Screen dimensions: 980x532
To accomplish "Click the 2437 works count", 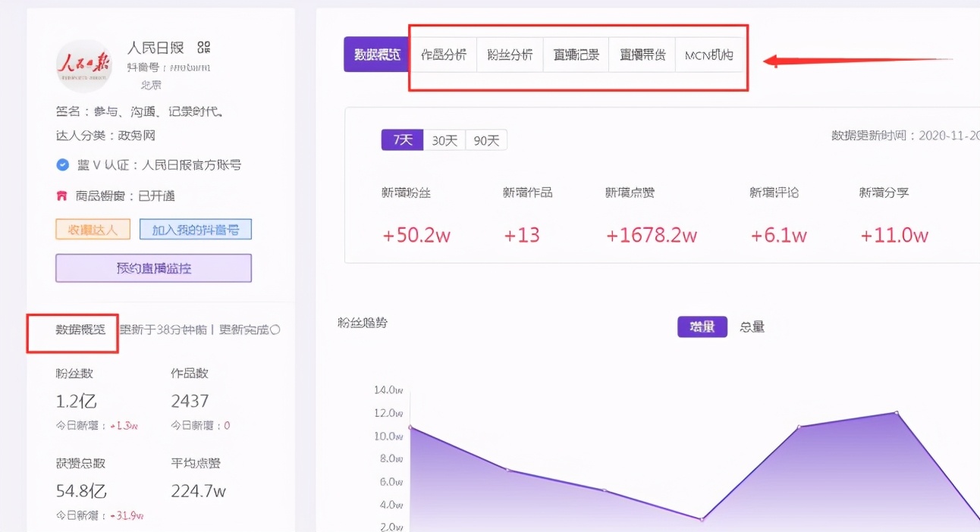I will click(190, 401).
